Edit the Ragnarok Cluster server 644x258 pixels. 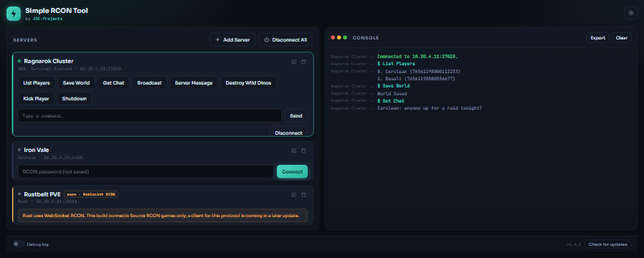[x=293, y=62]
